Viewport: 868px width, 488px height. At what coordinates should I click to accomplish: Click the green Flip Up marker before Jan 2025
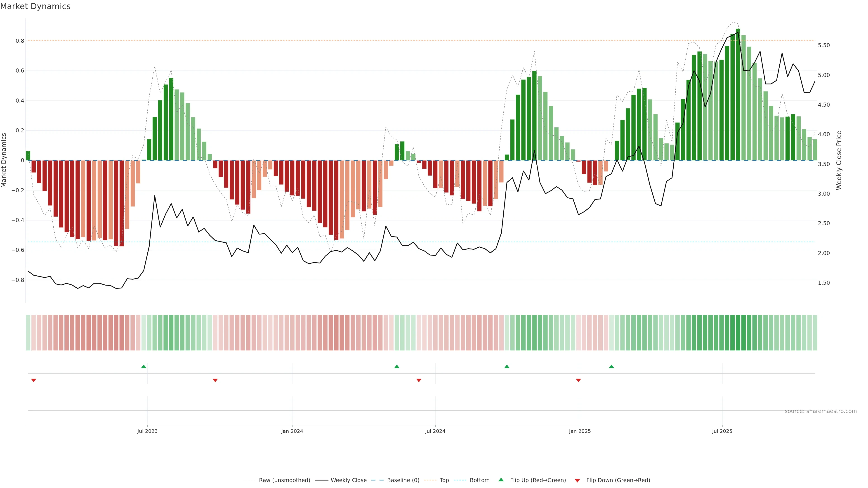pos(507,366)
